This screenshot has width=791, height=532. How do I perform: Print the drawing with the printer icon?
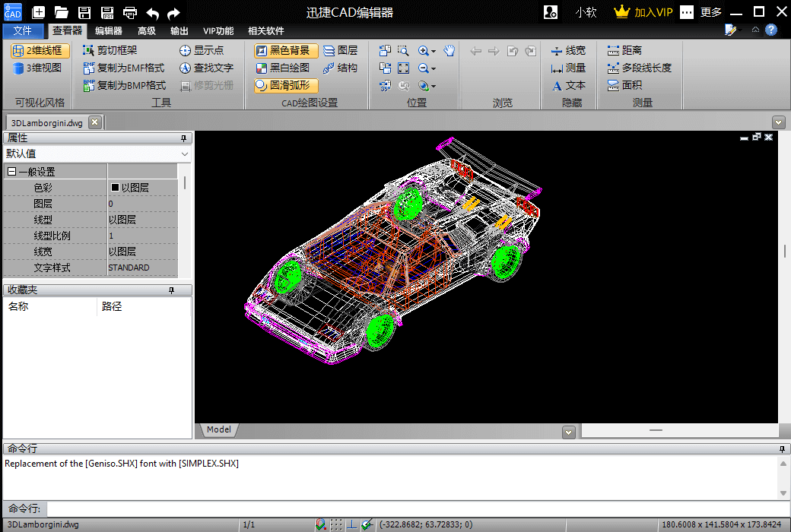(x=130, y=13)
